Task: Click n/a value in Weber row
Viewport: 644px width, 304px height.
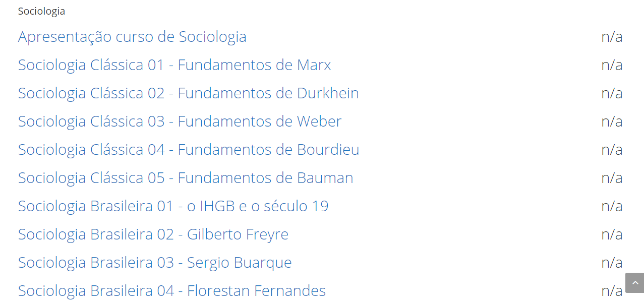Action: point(612,121)
